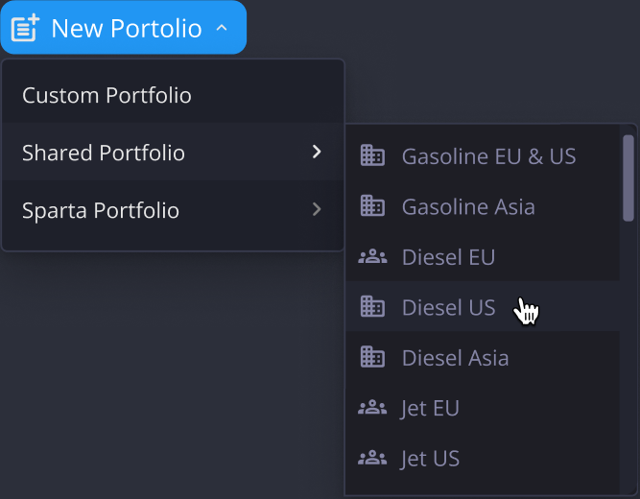The width and height of the screenshot is (640, 499).
Task: Choose the Shared Portfolio menu entry
Action: (104, 153)
